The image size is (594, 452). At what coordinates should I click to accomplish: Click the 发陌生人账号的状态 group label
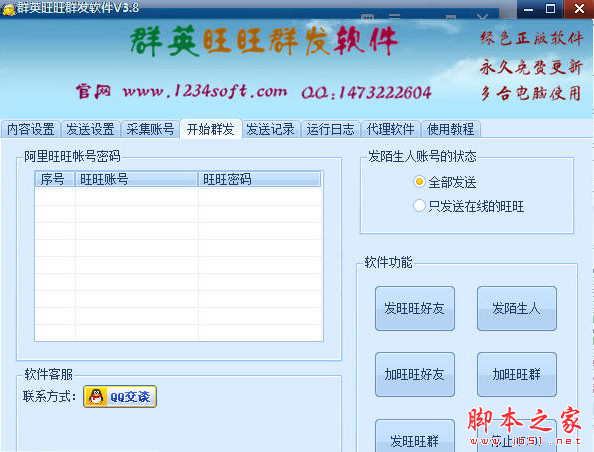click(422, 156)
